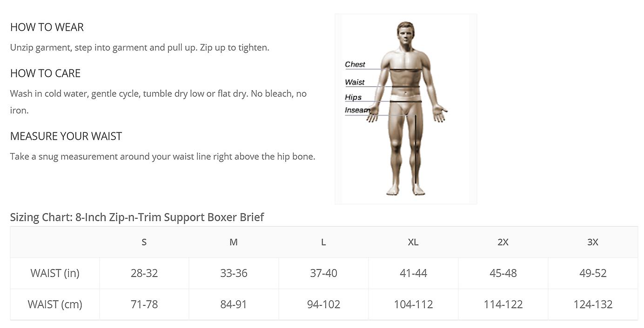Image resolution: width=644 pixels, height=328 pixels.
Task: Click the Inseam label on the diagram
Action: 357,110
